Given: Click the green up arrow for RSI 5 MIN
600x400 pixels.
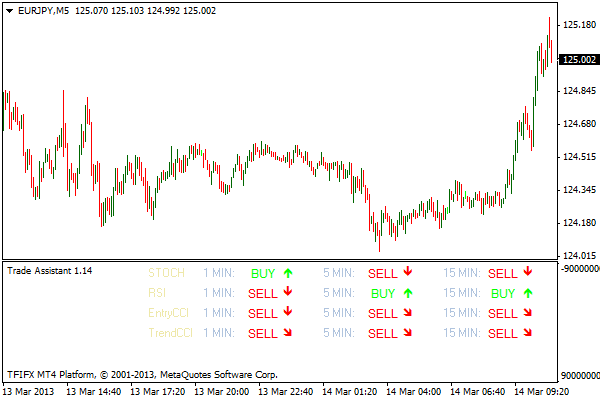Looking at the screenshot, I should click(x=408, y=293).
